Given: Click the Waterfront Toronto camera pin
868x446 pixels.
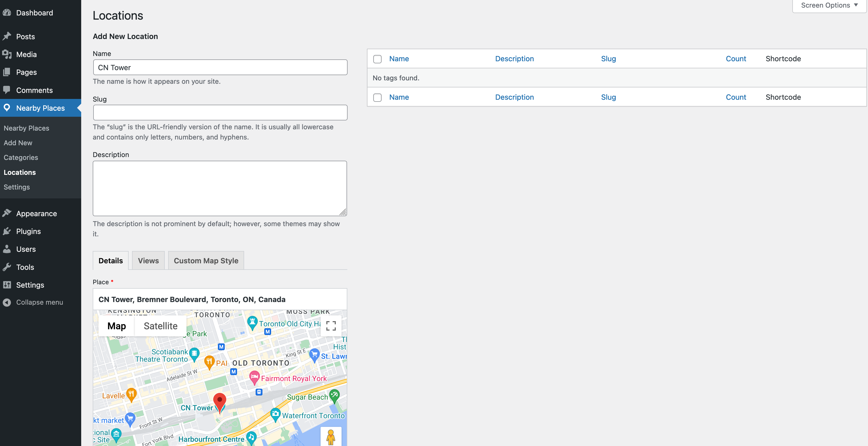Looking at the screenshot, I should tap(275, 415).
